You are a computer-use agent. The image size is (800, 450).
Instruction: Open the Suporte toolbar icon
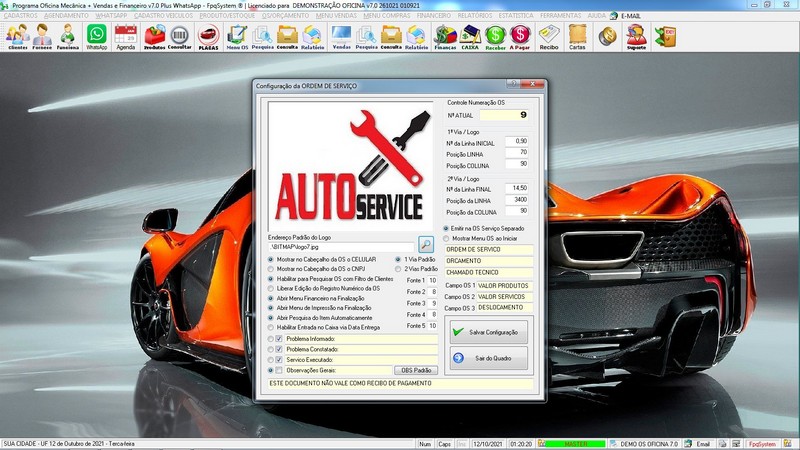(636, 37)
